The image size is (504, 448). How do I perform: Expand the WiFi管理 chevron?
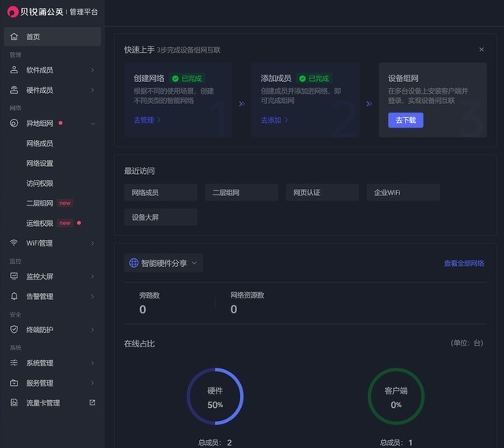(93, 243)
